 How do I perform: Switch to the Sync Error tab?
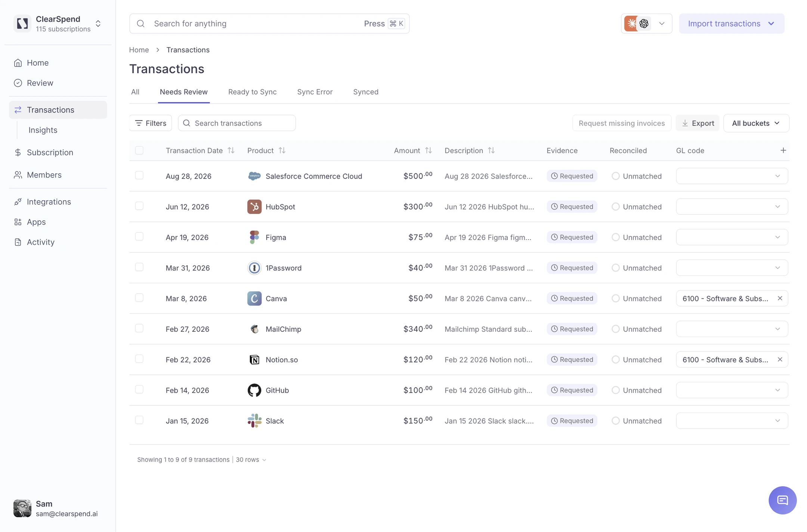click(x=315, y=92)
